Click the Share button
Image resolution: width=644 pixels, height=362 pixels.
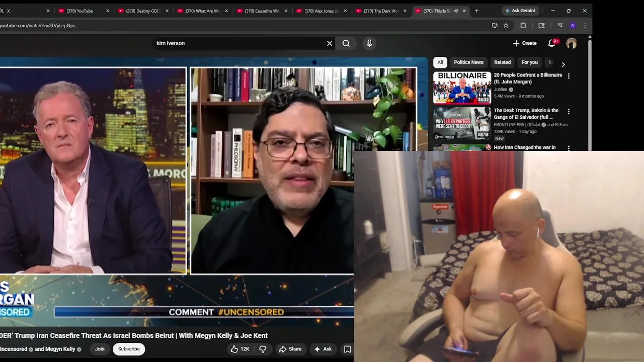tap(290, 349)
